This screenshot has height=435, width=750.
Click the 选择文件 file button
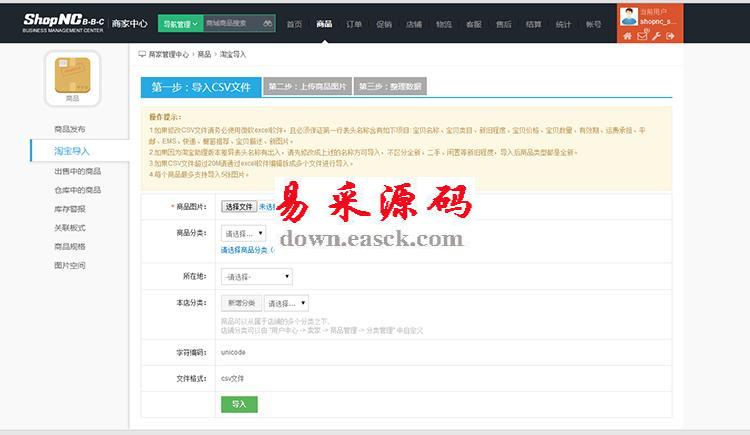point(239,206)
